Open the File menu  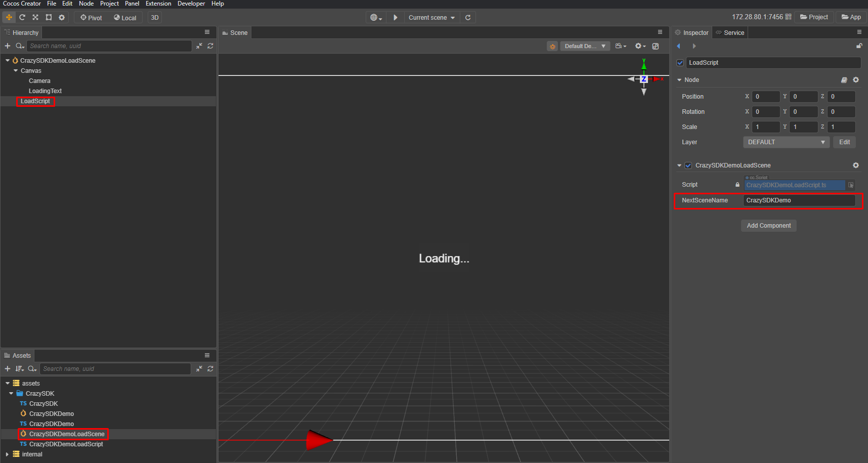52,4
